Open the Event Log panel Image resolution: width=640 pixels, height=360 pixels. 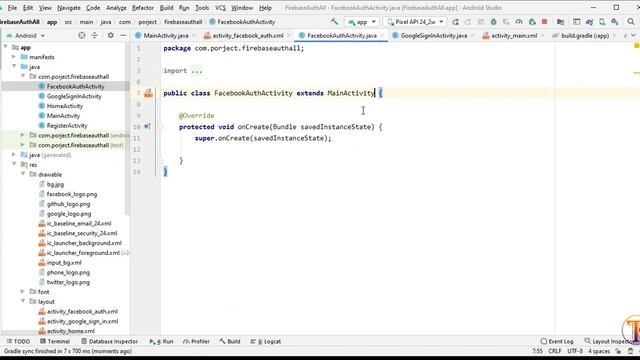pyautogui.click(x=557, y=341)
